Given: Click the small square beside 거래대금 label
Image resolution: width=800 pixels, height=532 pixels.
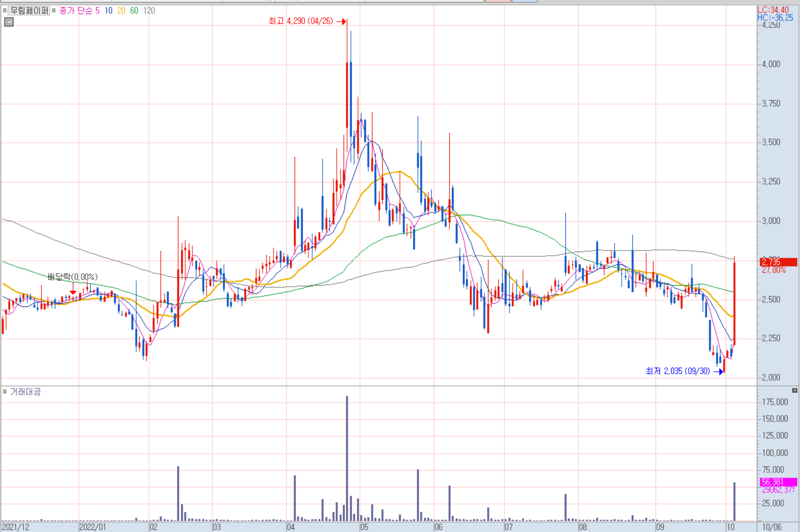Looking at the screenshot, I should click(x=5, y=391).
